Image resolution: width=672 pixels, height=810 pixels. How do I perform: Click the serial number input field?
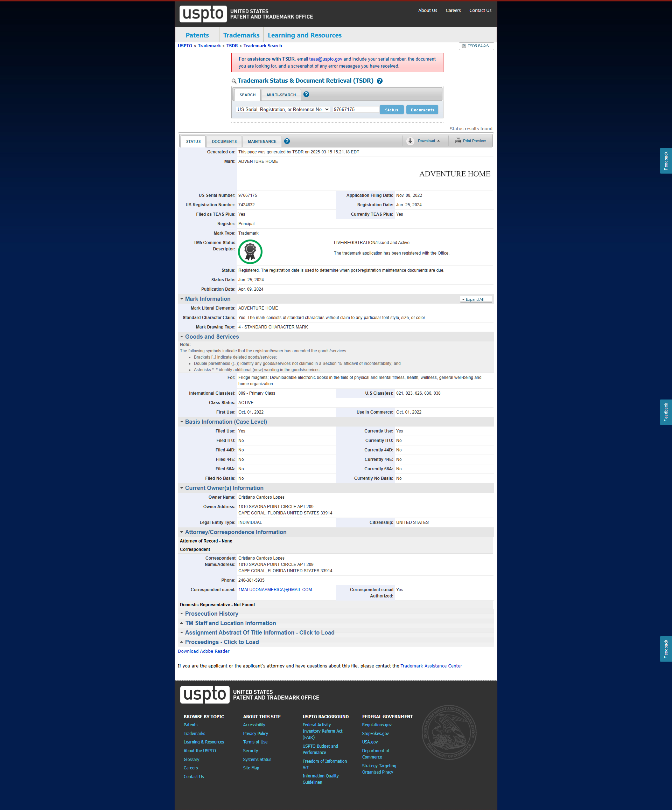click(x=356, y=110)
